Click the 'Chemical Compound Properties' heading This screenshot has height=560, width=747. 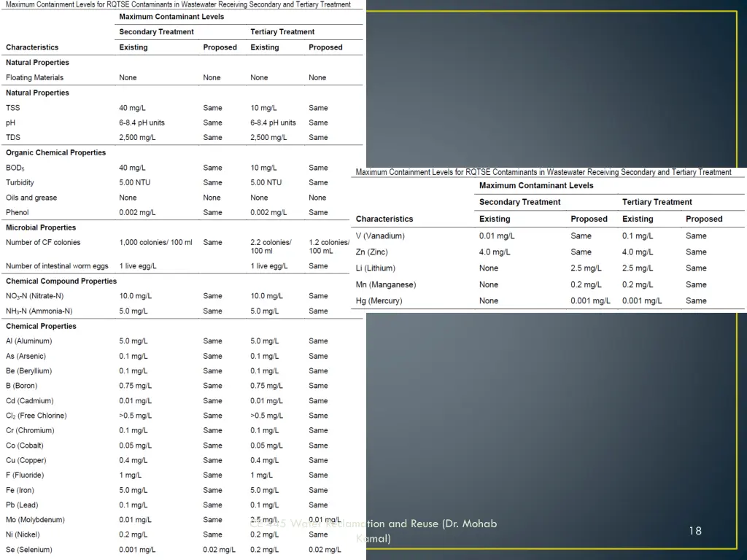pyautogui.click(x=61, y=281)
